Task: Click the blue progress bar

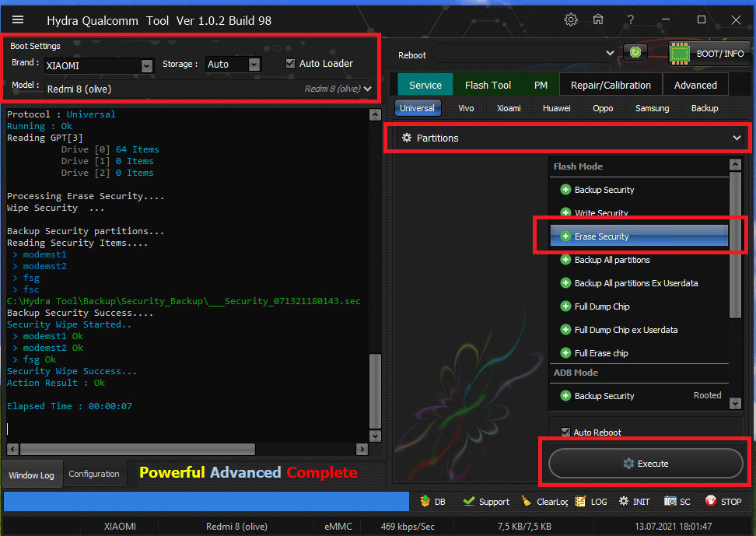Action: 206,501
